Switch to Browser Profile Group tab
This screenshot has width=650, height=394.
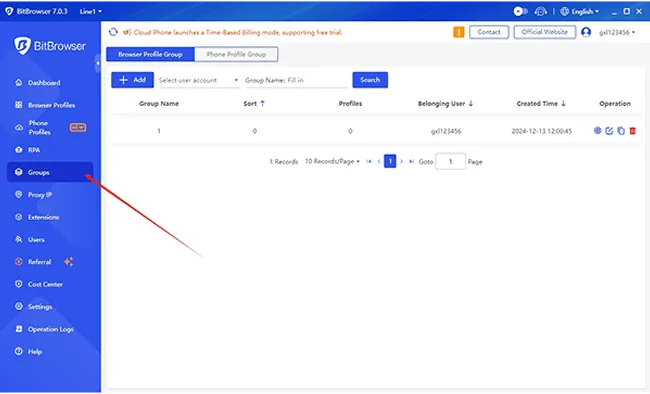pyautogui.click(x=150, y=54)
